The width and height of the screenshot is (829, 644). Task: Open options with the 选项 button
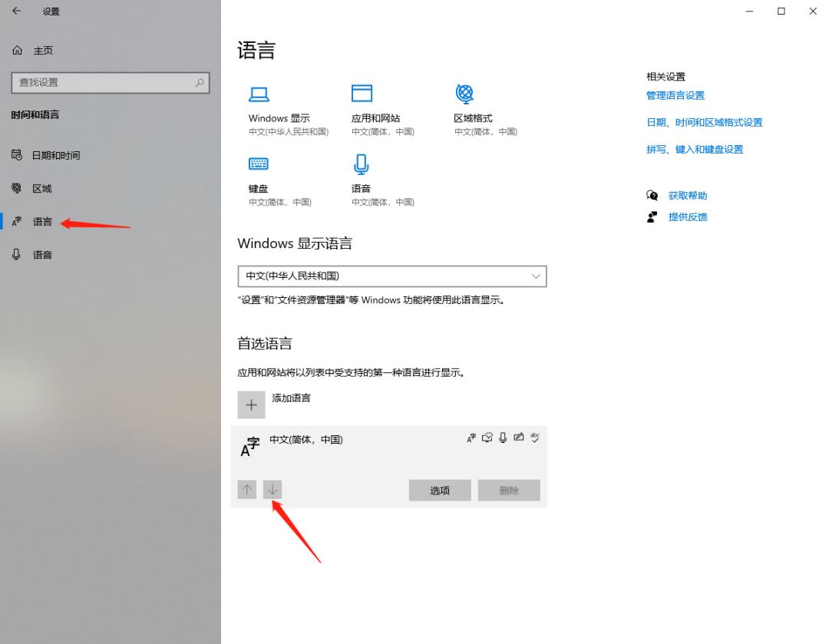click(x=439, y=490)
